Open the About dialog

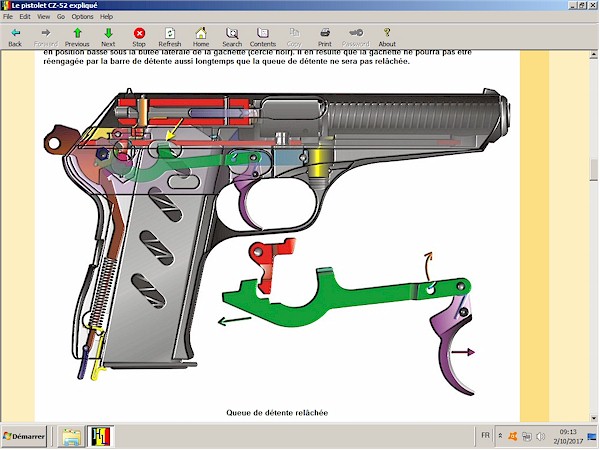pyautogui.click(x=387, y=37)
